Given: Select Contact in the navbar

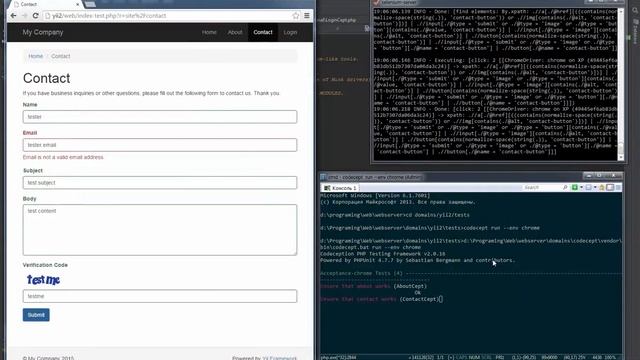Looking at the screenshot, I should pos(262,32).
